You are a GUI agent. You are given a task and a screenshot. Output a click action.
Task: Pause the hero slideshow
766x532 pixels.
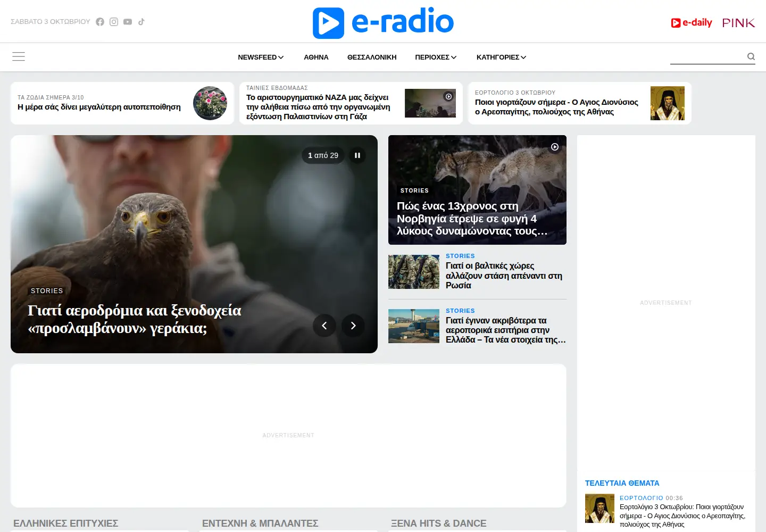357,155
